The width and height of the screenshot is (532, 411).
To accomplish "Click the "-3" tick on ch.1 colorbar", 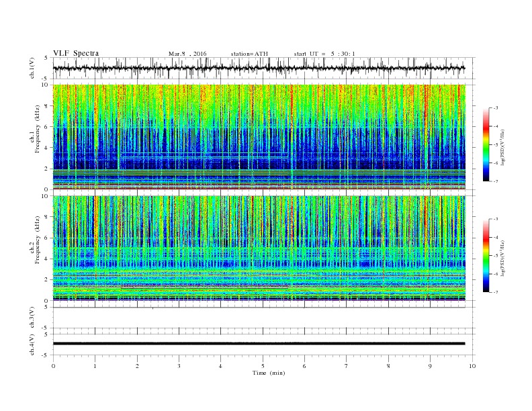I will (495, 108).
